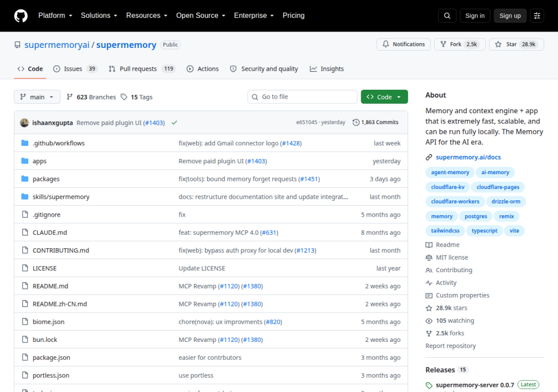Click the clock icon beside 1,863 Commits
Viewport: 558px width, 392px height.
click(x=356, y=122)
